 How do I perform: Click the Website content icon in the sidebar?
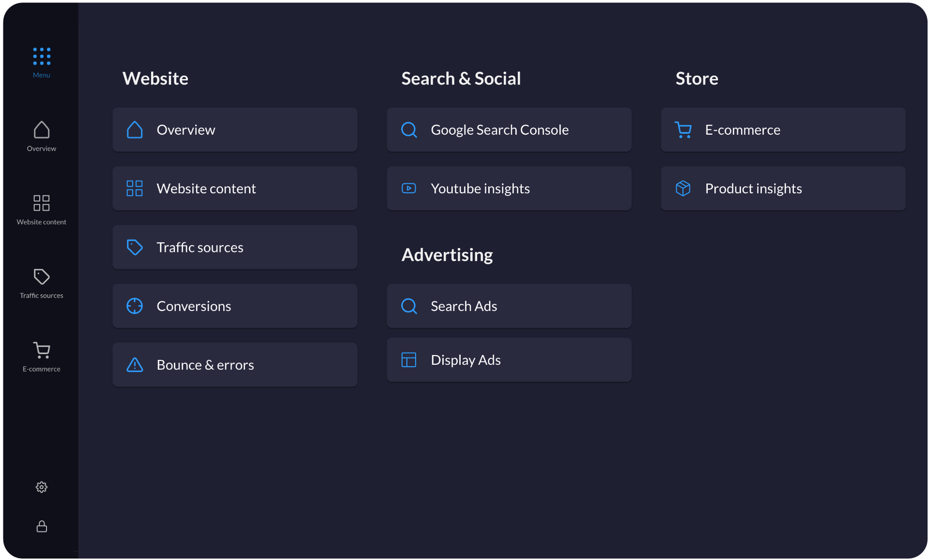pyautogui.click(x=41, y=203)
